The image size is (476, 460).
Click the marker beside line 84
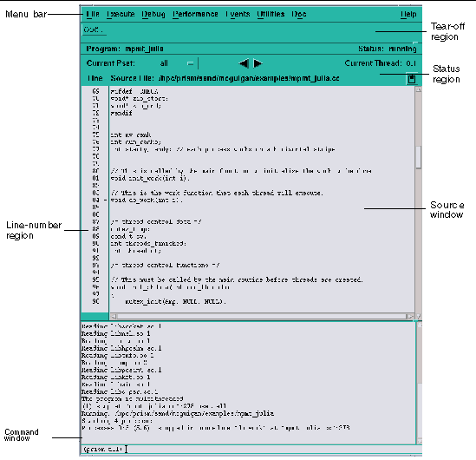[x=105, y=200]
